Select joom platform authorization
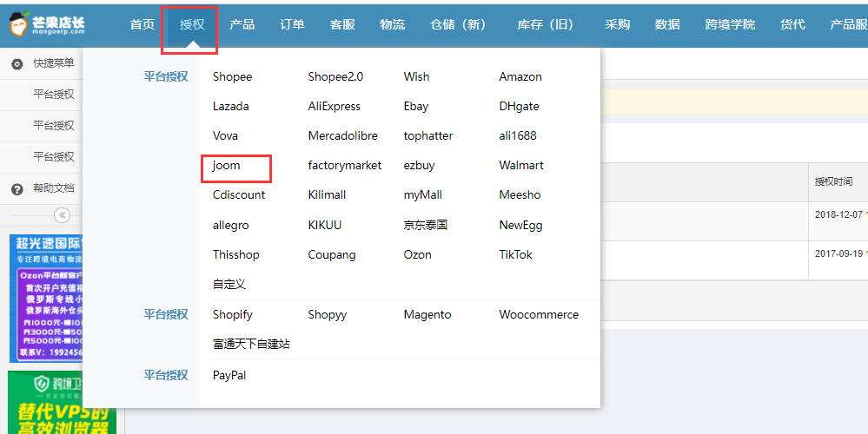This screenshot has height=434, width=868. [x=227, y=165]
